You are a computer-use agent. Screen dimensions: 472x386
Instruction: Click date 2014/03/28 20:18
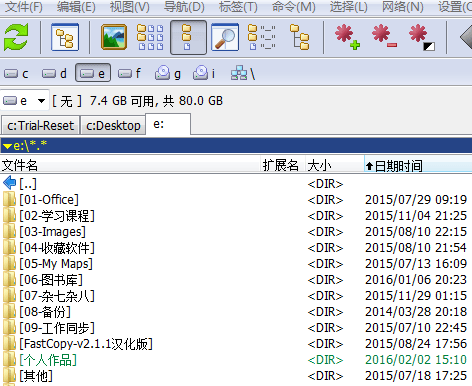coord(416,312)
